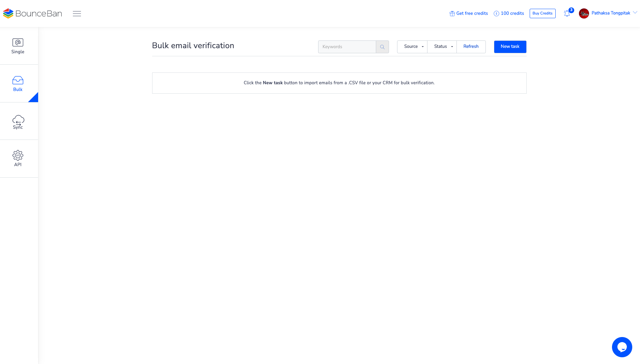Open the live chat bubble

coord(622,347)
